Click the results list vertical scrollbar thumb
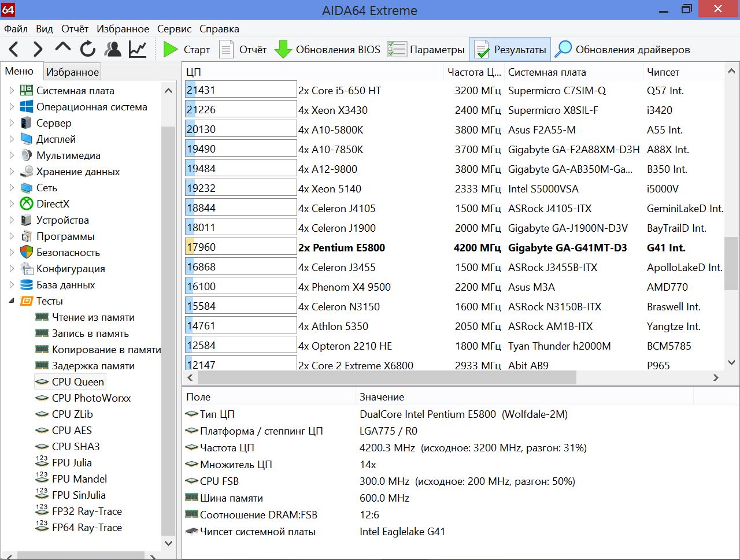 coord(731,263)
